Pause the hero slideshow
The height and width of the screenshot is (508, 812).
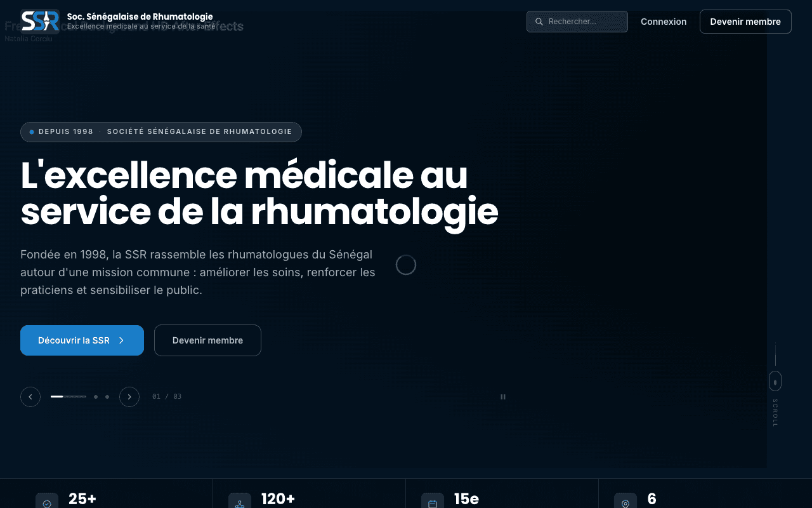click(503, 397)
